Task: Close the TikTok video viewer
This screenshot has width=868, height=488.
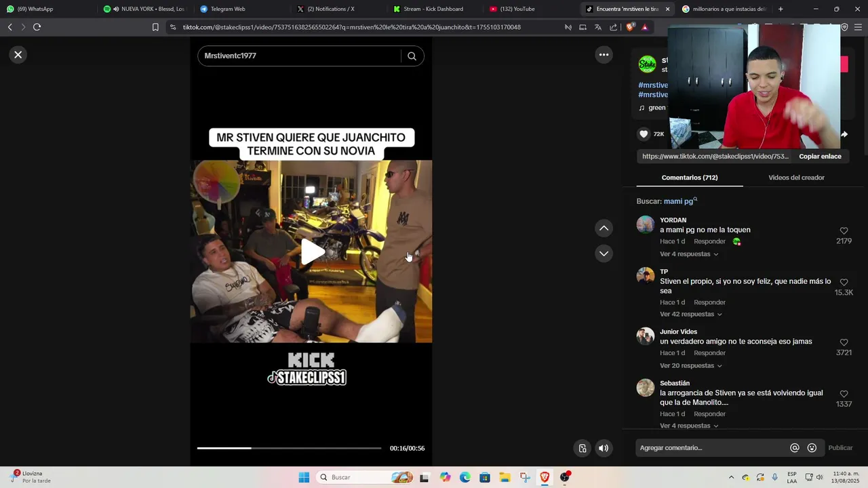Action: pos(18,55)
